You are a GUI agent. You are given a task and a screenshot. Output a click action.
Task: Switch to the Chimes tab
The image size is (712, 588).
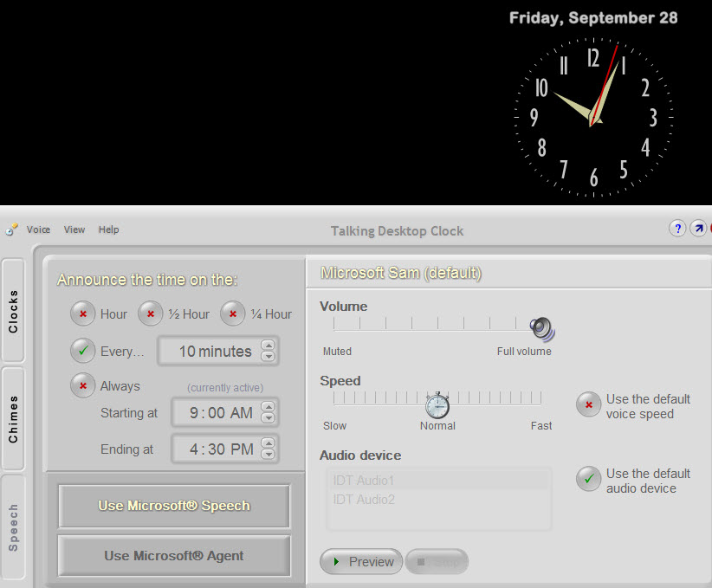click(x=13, y=418)
